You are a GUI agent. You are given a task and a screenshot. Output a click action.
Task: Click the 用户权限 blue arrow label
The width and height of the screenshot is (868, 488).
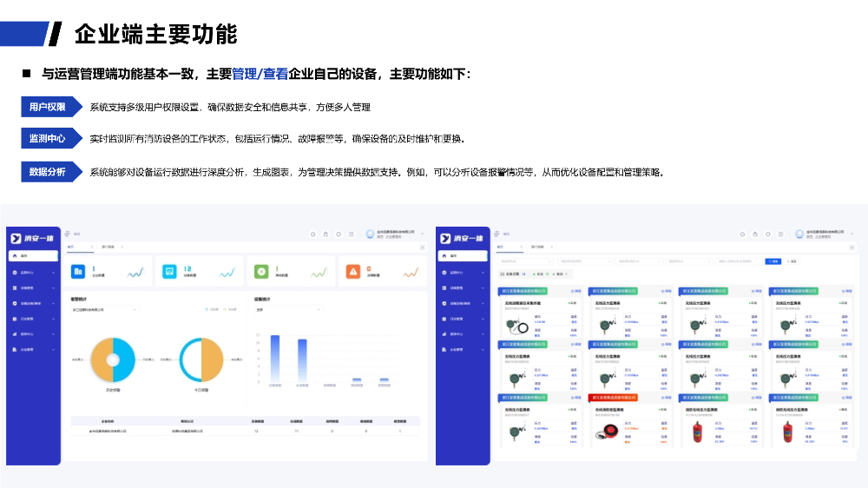[51, 107]
